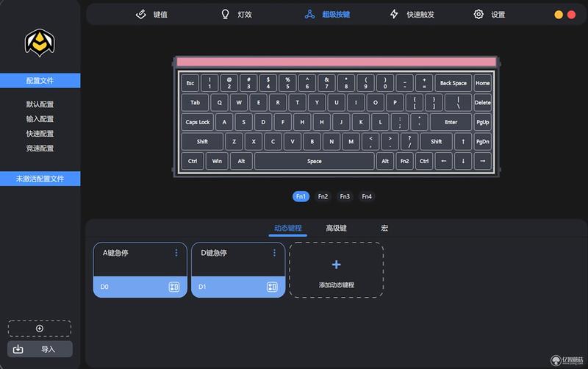Viewport: 588px width, 369px height.
Task: Click the pink light bar strip
Action: pos(337,62)
